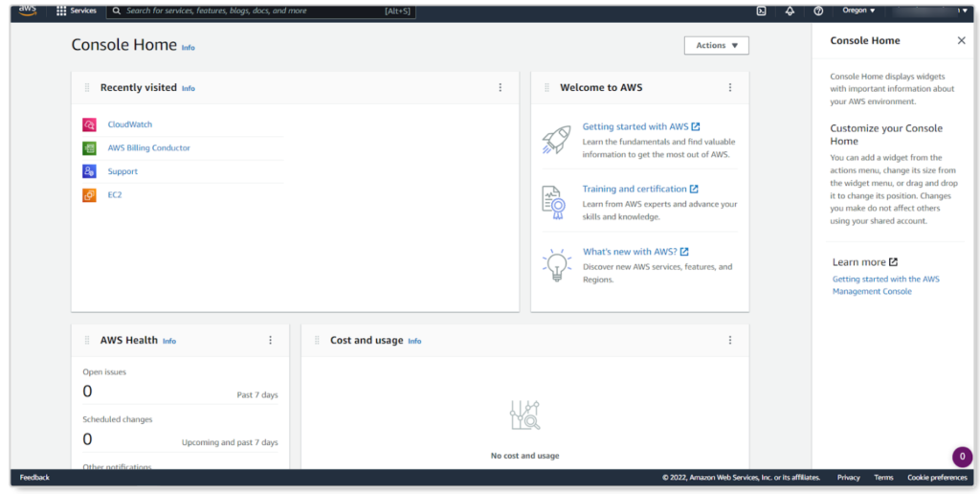
Task: Click the Customize your Console Home heading
Action: (x=886, y=134)
